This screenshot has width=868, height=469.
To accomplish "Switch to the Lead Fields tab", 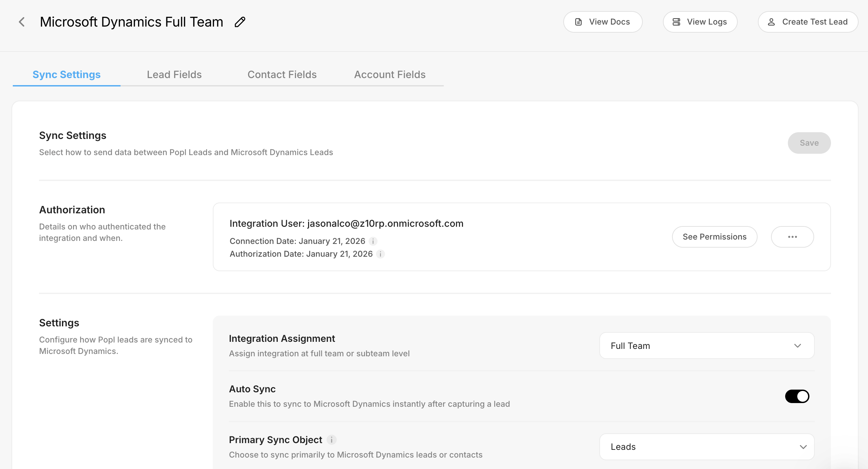I will pos(174,74).
